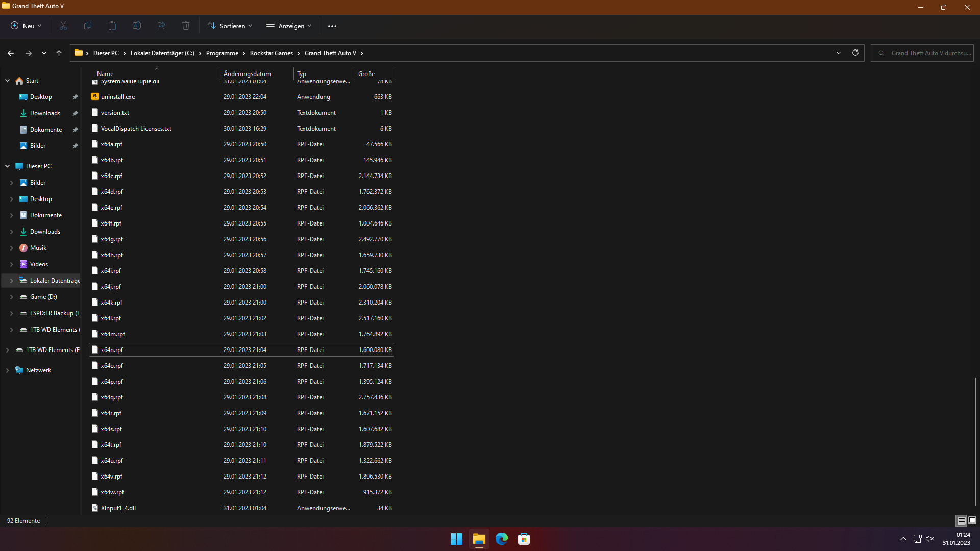Open the three-dots more options menu

tap(332, 26)
